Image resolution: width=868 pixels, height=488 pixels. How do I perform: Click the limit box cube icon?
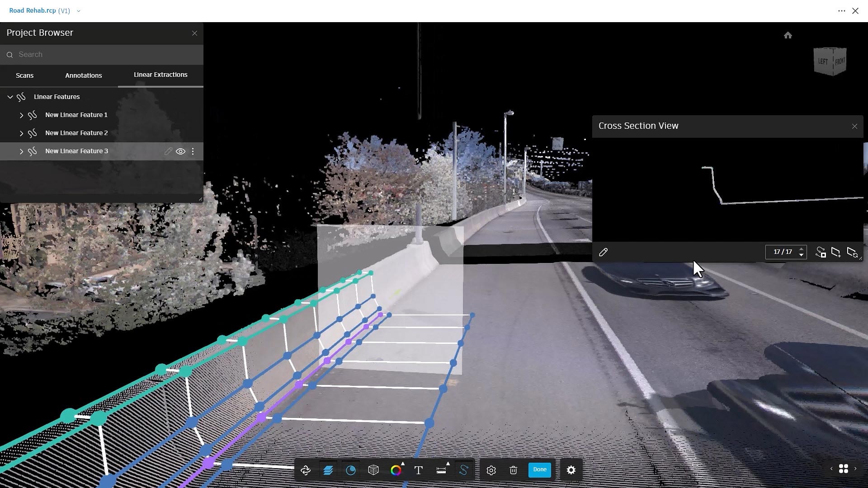[x=373, y=470]
